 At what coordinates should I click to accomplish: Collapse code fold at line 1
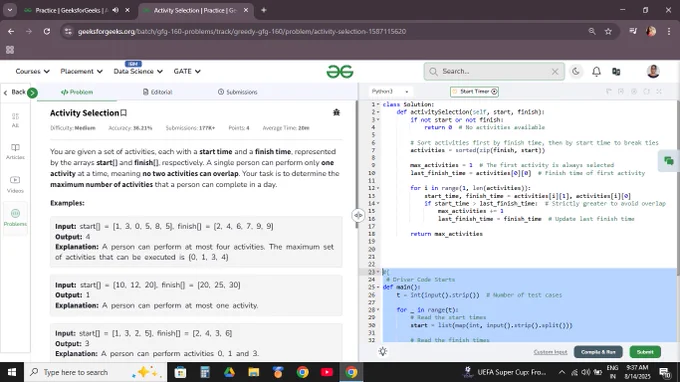coord(378,104)
